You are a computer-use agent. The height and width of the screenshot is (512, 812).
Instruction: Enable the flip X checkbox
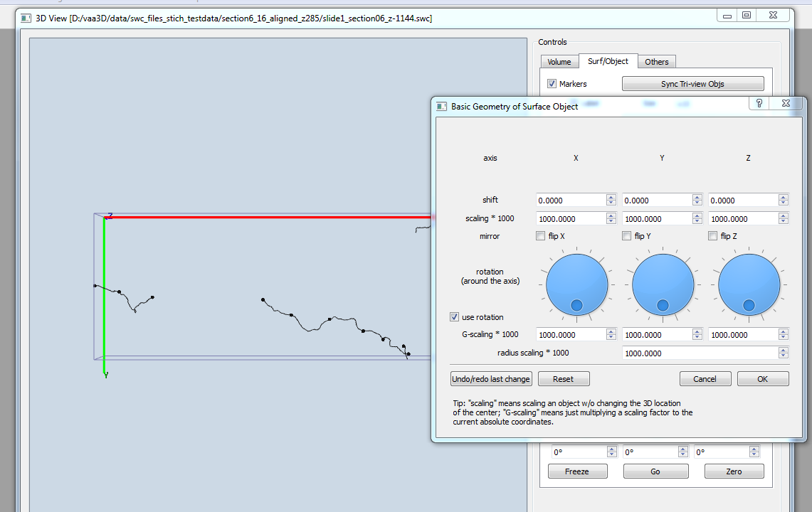[540, 236]
